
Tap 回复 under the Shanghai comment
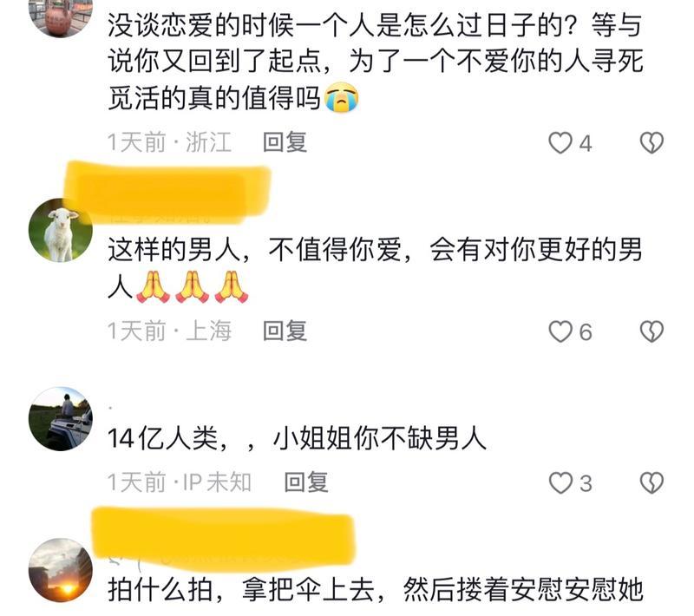tap(285, 331)
